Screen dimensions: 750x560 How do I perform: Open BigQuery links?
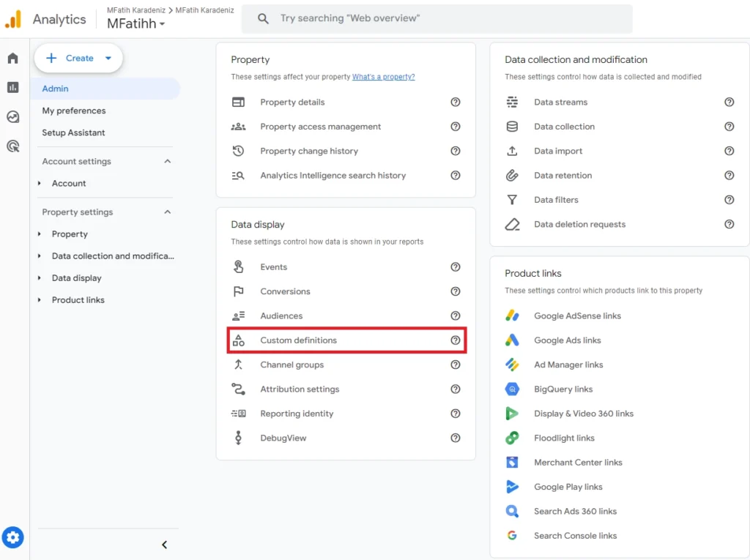tap(563, 389)
